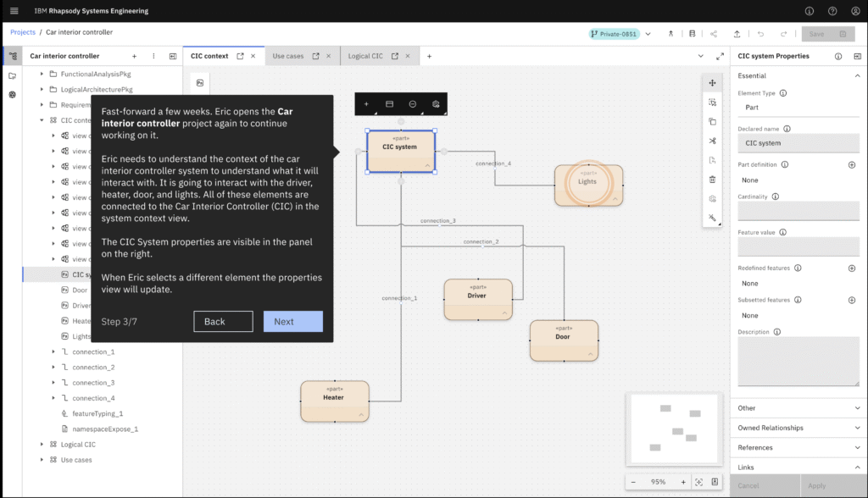Click the settings gear on element toolbar
The width and height of the screenshot is (868, 498).
coord(436,104)
